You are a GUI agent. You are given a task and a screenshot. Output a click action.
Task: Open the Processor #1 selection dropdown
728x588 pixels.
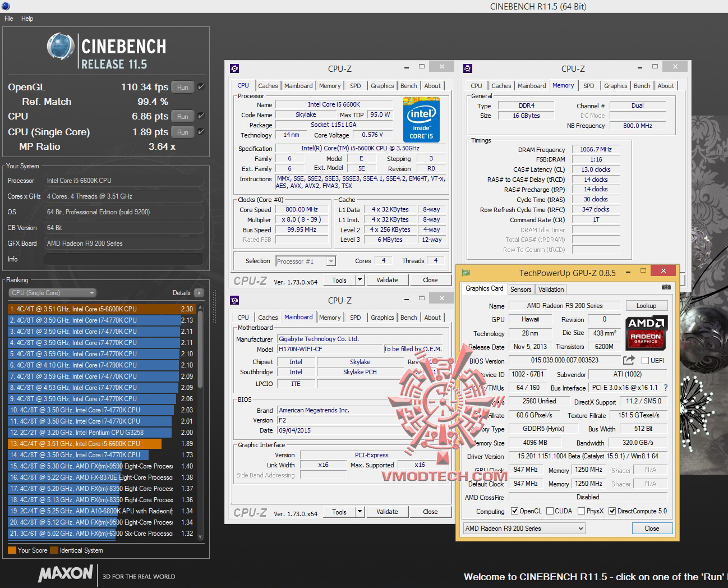point(306,261)
